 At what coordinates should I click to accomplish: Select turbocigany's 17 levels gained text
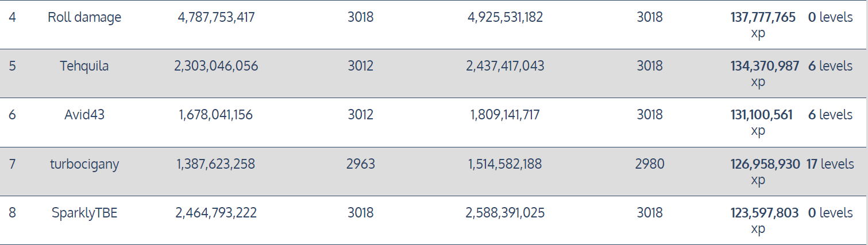(830, 164)
